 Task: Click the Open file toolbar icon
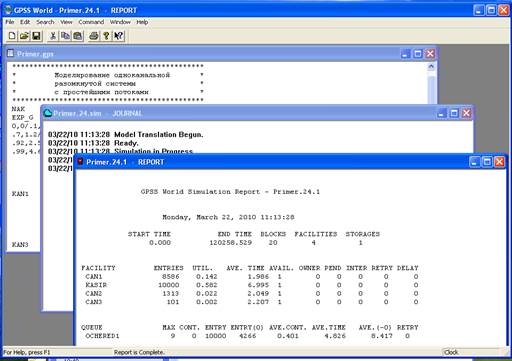coord(24,36)
